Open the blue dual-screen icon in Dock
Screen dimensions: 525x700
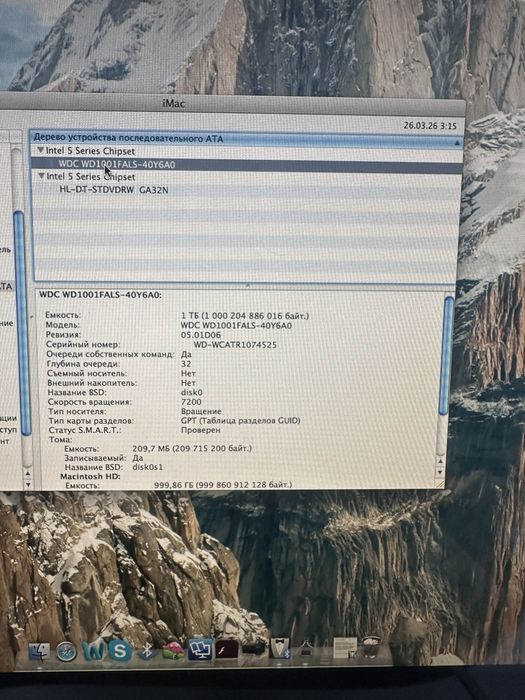(x=200, y=649)
